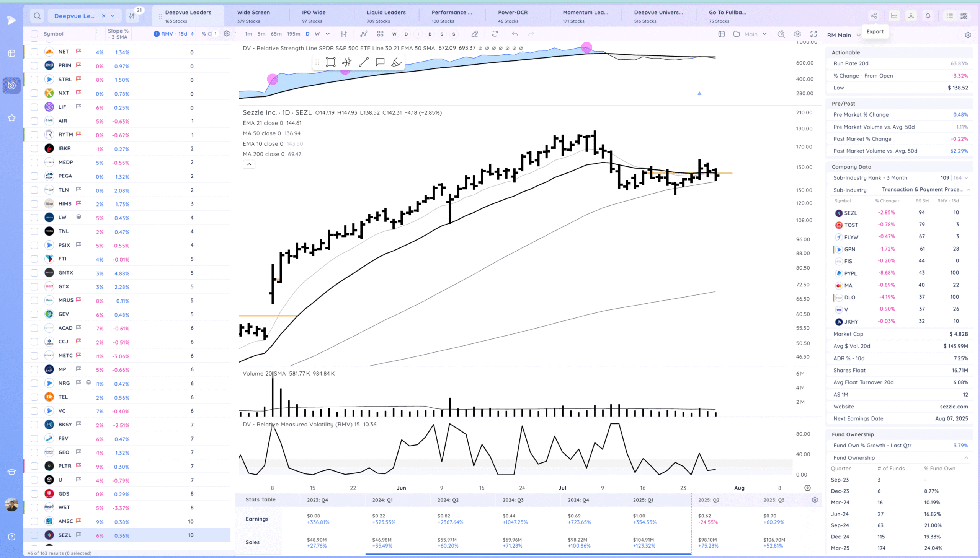Click the refresh chart icon

coord(495,34)
